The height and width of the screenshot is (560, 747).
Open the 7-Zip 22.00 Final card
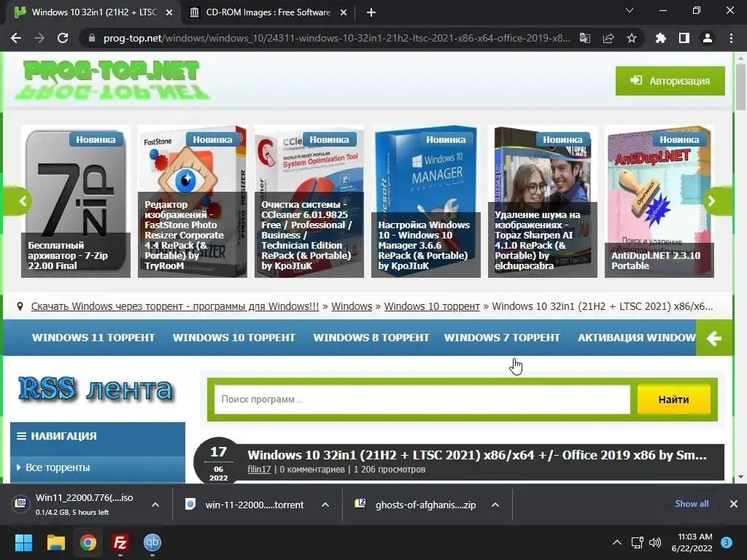click(76, 201)
